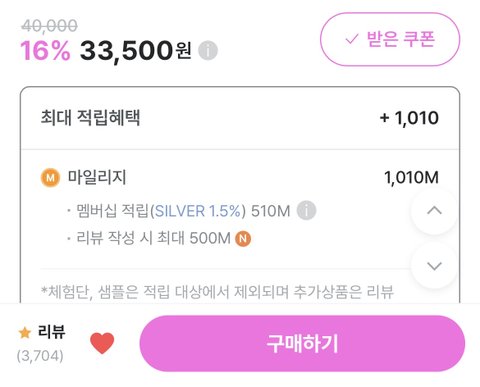480x387 pixels.
Task: Tap the up chevron floating button
Action: point(434,211)
